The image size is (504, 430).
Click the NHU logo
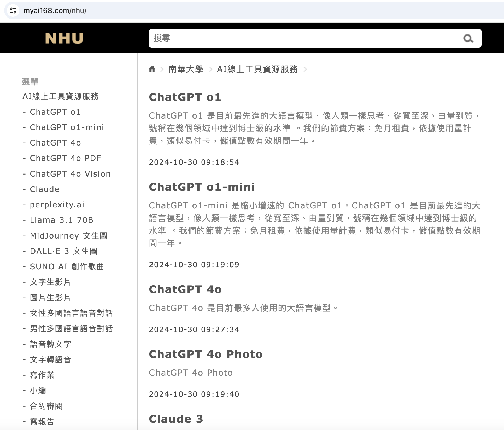(x=64, y=38)
